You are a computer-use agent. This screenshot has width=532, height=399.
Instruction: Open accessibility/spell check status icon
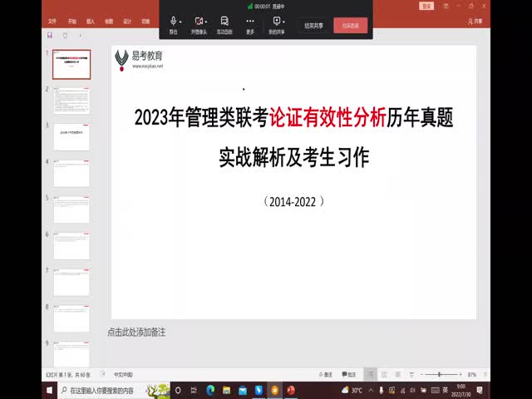[x=103, y=374]
